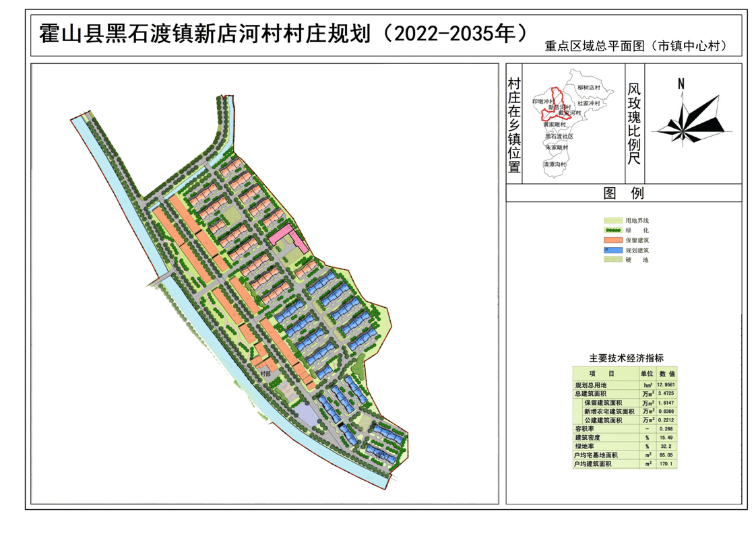756x534 pixels.
Task: Click the 用地界线 legend symbol
Action: coord(612,220)
